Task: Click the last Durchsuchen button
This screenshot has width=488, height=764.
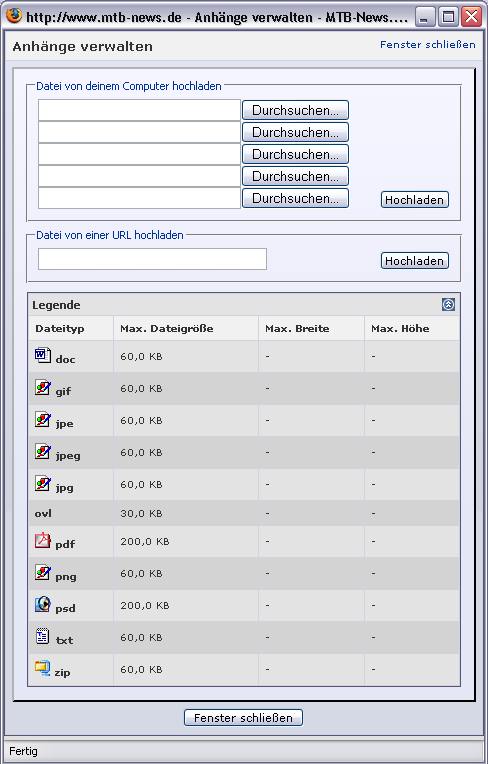Action: point(295,198)
